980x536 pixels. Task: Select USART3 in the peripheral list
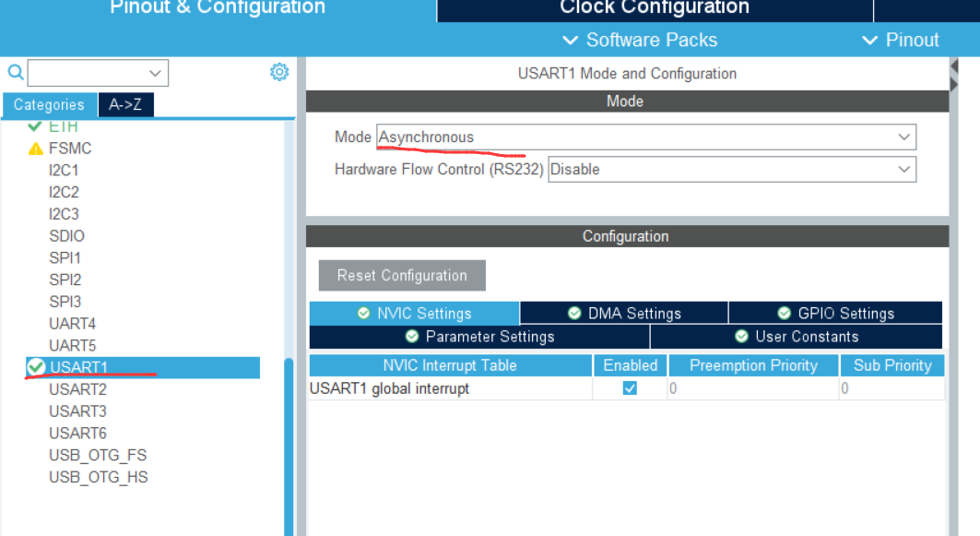tap(78, 411)
